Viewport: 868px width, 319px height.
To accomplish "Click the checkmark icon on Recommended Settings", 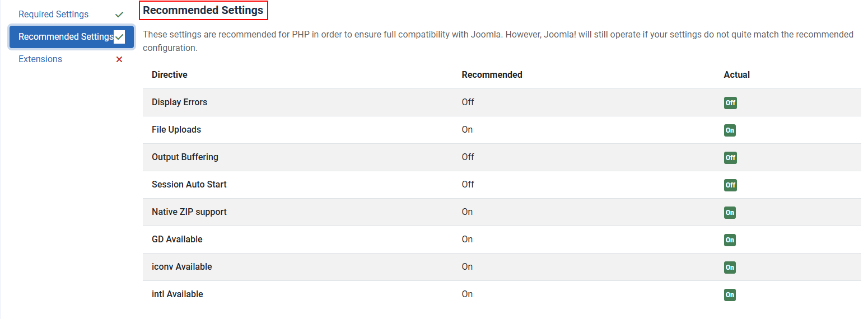I will pyautogui.click(x=119, y=37).
